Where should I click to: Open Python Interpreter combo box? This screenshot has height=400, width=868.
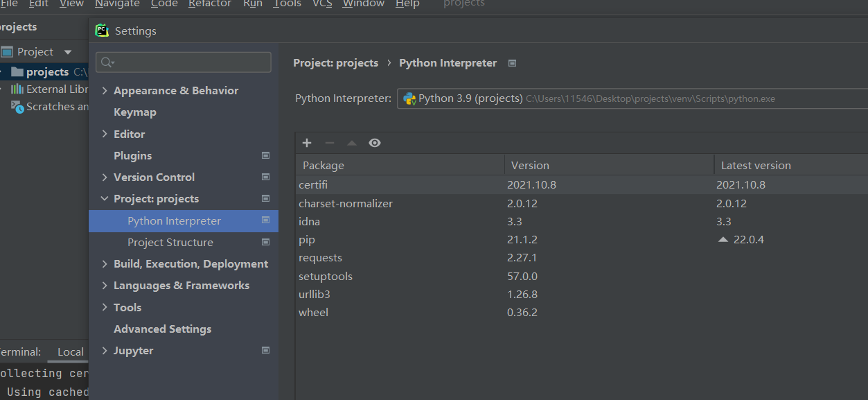point(632,98)
